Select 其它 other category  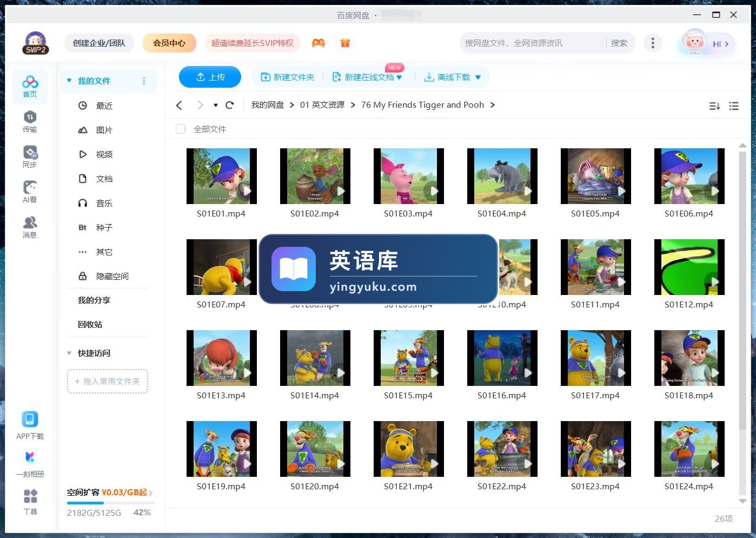(104, 252)
